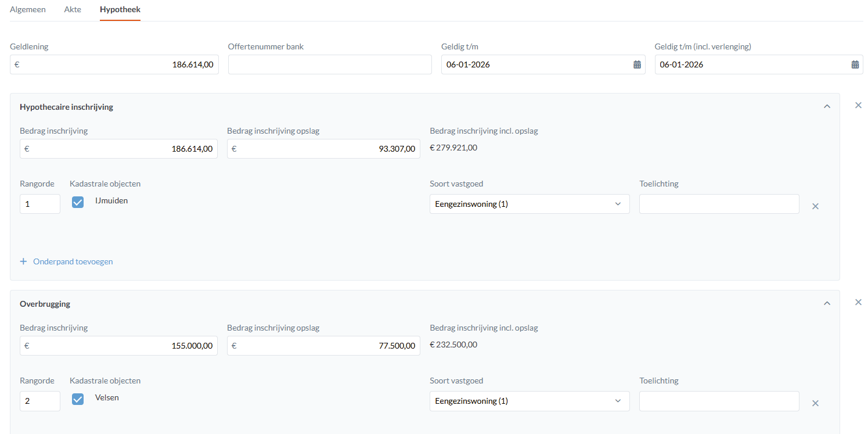
Task: Click the Toelichting field for IJmuiden
Action: click(719, 204)
